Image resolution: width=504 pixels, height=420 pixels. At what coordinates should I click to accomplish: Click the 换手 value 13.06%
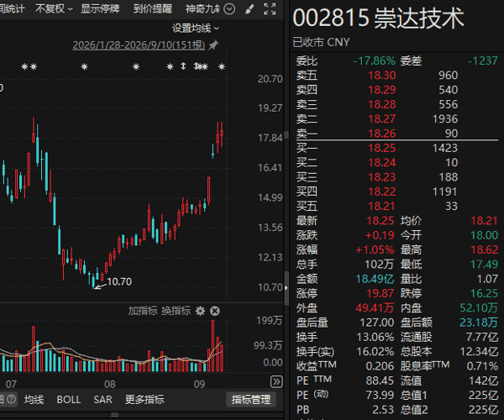(375, 337)
